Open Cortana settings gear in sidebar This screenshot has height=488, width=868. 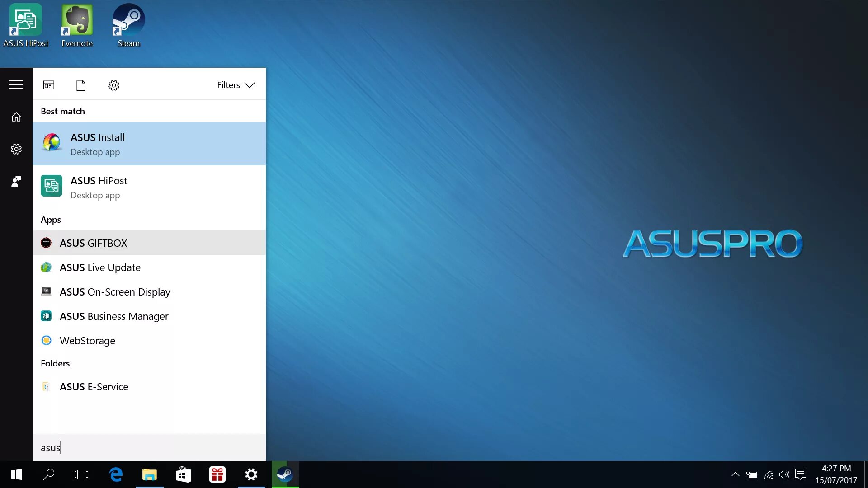(x=16, y=149)
